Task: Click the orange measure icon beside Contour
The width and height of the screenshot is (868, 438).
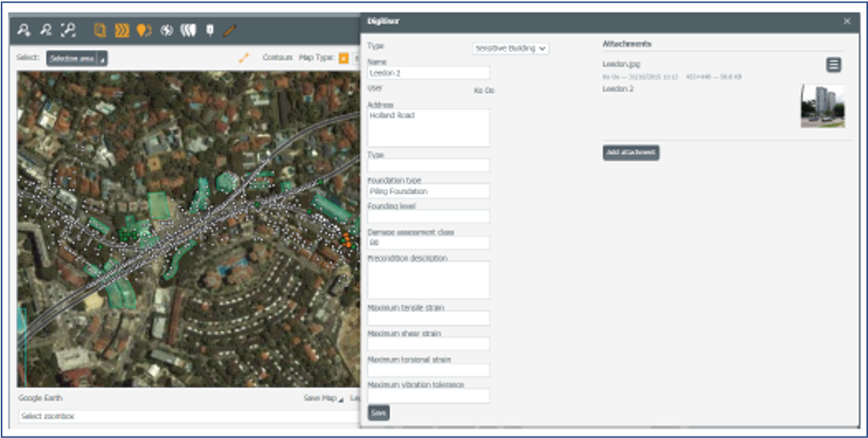Action: 244,57
